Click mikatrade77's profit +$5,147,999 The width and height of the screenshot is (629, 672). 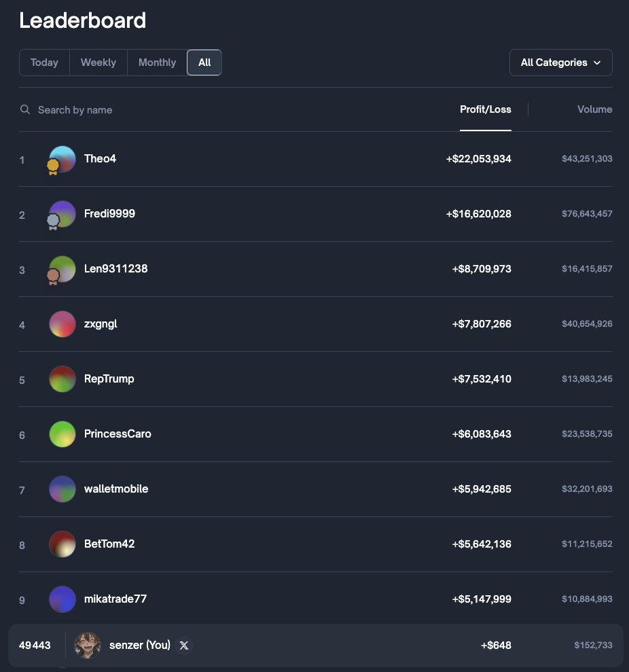[x=482, y=599]
